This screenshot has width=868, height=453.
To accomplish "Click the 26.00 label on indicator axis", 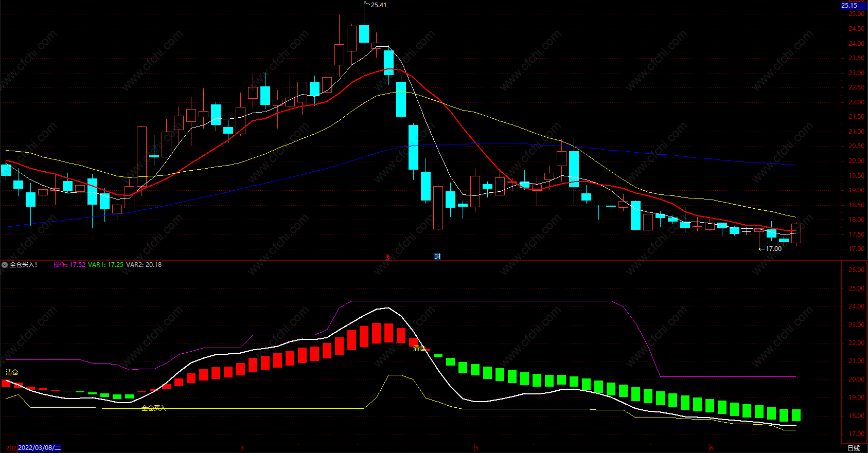I will (x=856, y=270).
